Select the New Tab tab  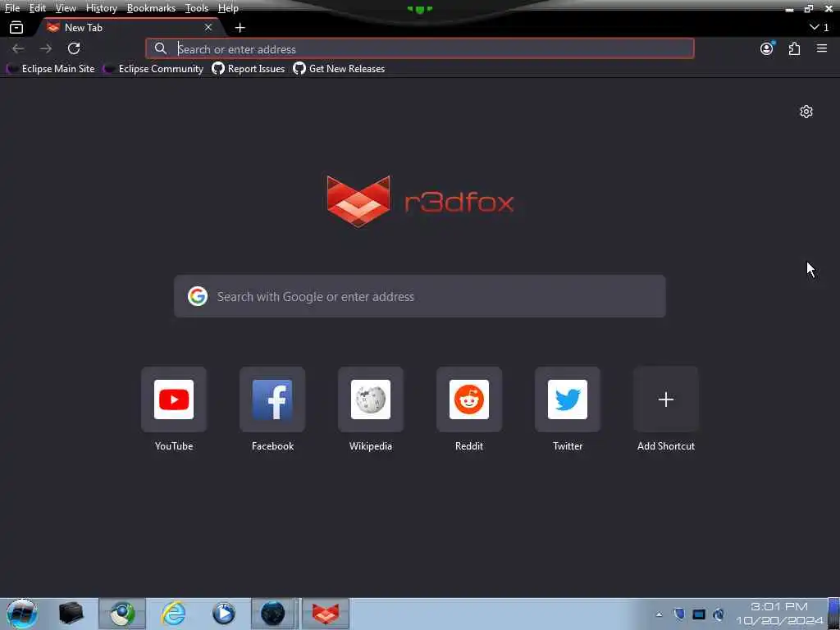click(x=129, y=27)
